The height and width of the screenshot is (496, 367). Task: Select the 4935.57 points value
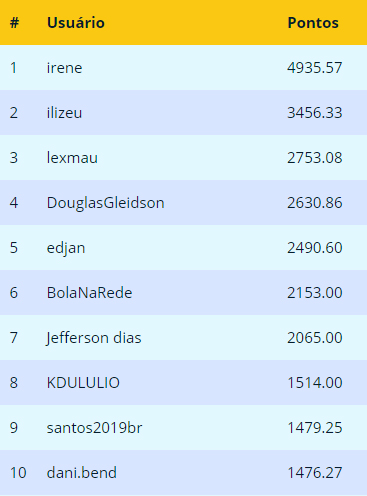[x=315, y=68]
